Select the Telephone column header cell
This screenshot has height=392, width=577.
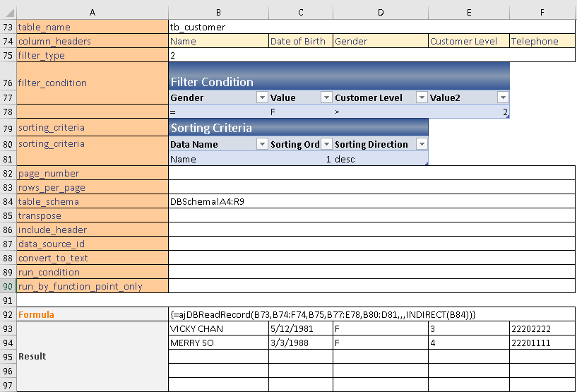(542, 41)
